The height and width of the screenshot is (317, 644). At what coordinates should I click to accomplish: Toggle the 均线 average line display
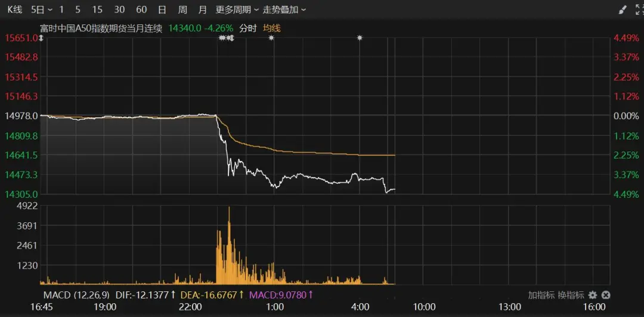coord(272,28)
